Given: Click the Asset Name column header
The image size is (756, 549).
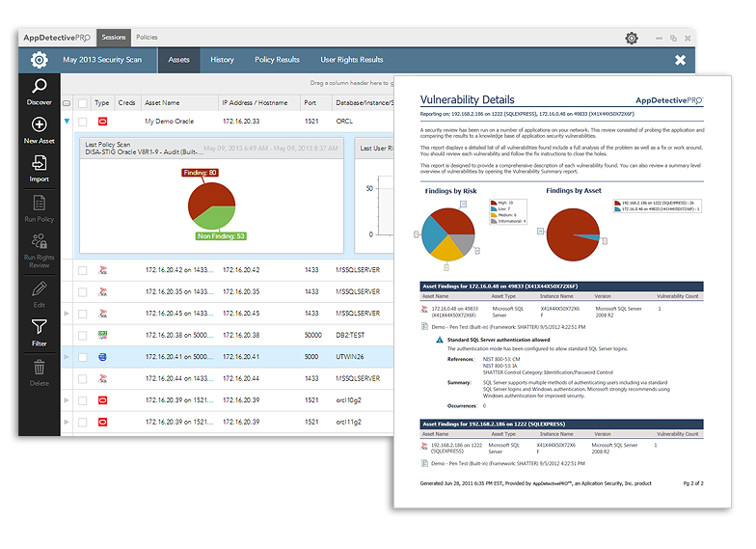Looking at the screenshot, I should point(162,102).
